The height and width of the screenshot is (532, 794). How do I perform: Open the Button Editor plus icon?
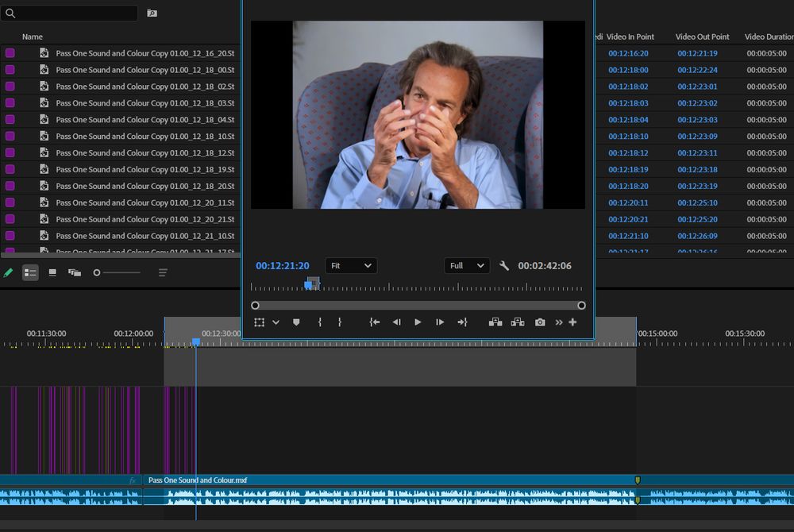pos(572,322)
